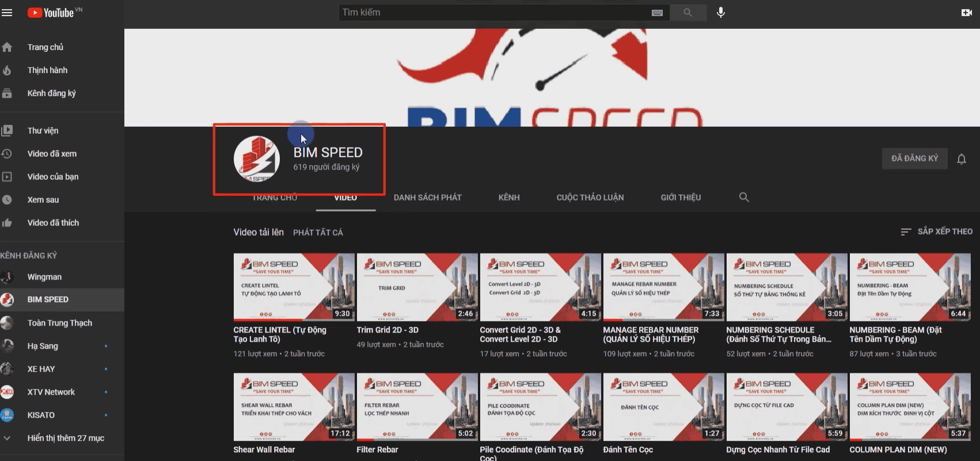
Task: Open Đánh Tên Cọc video thumbnail
Action: tap(664, 407)
